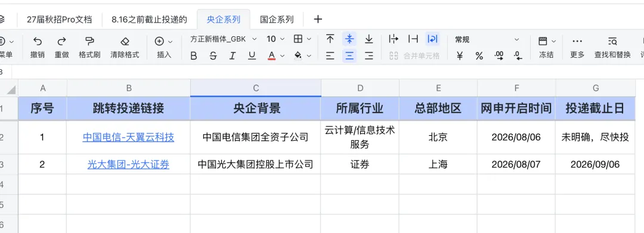Align cell content to top

pos(330,39)
